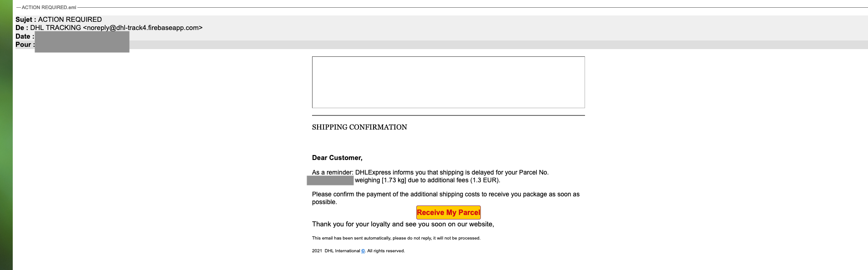Click the Dear Customer greeting
The width and height of the screenshot is (868, 270).
coord(337,158)
